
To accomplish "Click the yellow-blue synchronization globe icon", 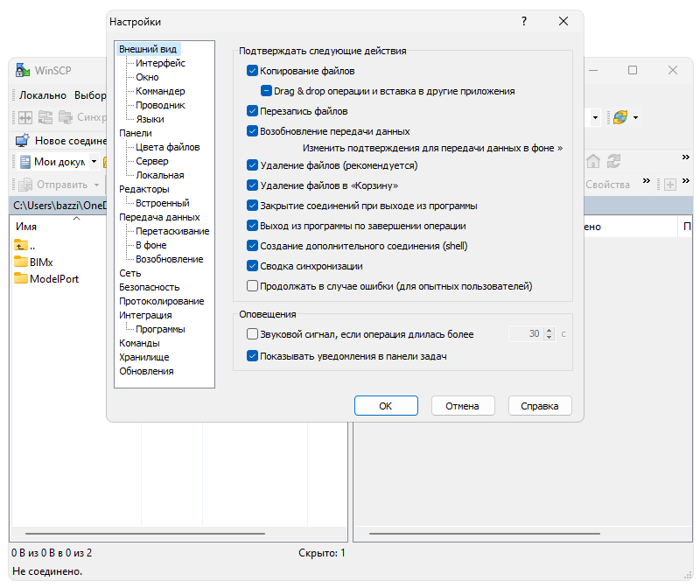I will [619, 117].
